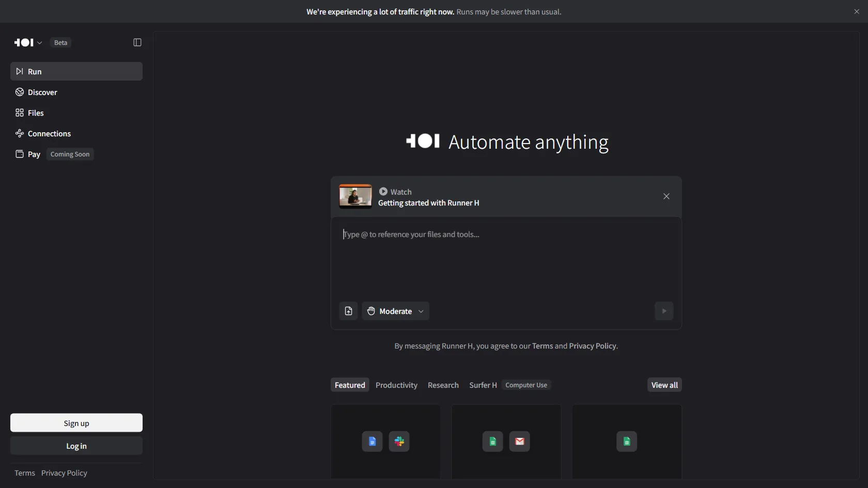The width and height of the screenshot is (868, 488).
Task: Click the hand icon beside Moderate
Action: pyautogui.click(x=371, y=311)
